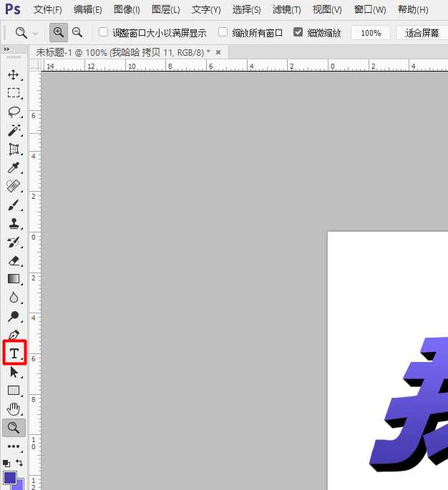Open the edit toolbar three-dots menu
The height and width of the screenshot is (490, 448).
point(14,446)
